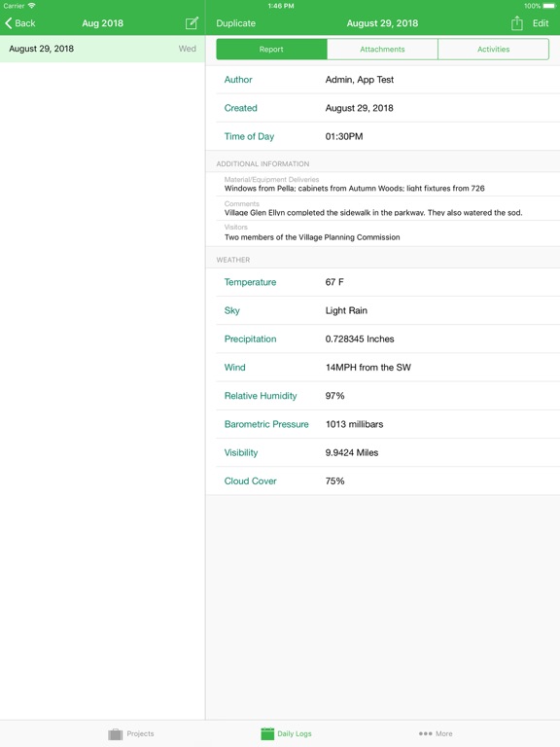Tap the Aug 2018 header title
This screenshot has height=747, width=560.
coord(102,23)
